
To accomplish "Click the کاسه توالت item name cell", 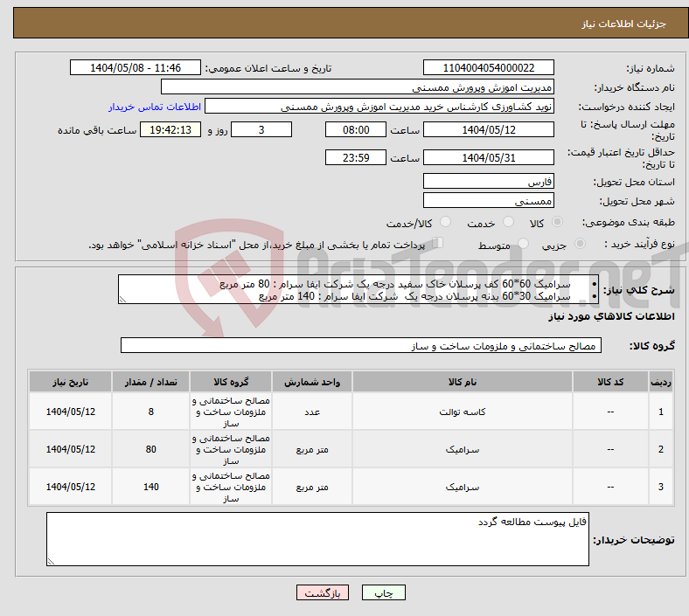I will 463,412.
